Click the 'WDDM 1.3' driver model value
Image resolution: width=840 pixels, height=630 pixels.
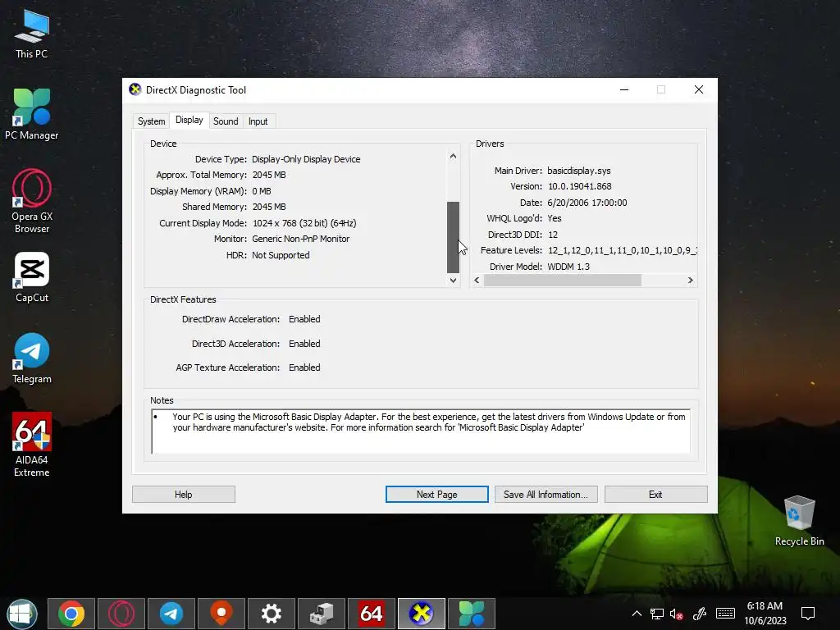(568, 267)
